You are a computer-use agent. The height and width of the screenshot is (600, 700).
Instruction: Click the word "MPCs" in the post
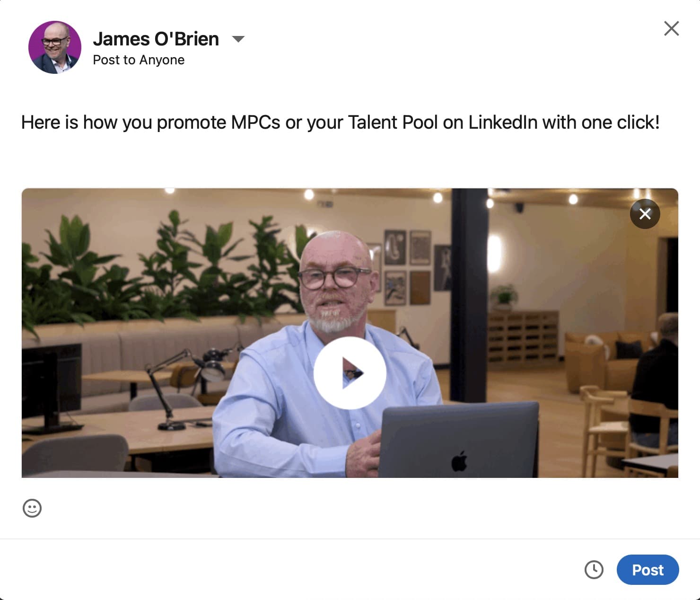tap(255, 123)
